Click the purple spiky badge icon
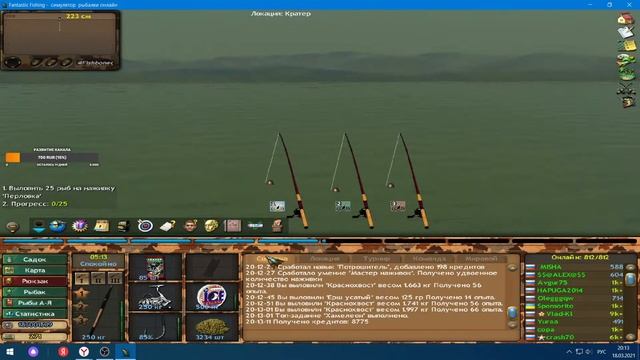Screen dimensions: 640x360 80,226
